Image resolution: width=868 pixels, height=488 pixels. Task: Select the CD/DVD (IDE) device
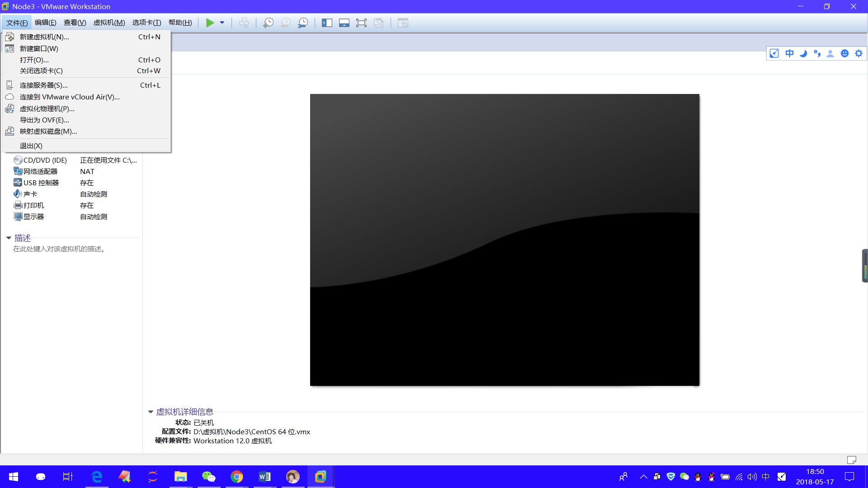[x=45, y=160]
